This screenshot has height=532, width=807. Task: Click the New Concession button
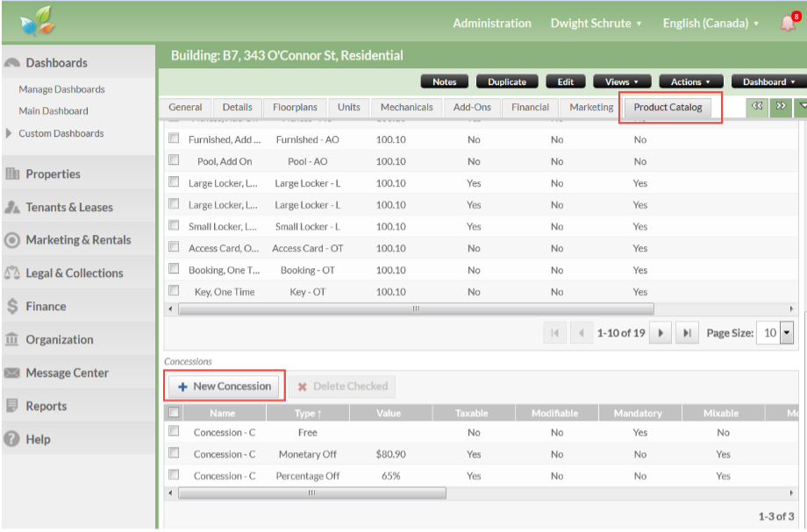coord(224,387)
